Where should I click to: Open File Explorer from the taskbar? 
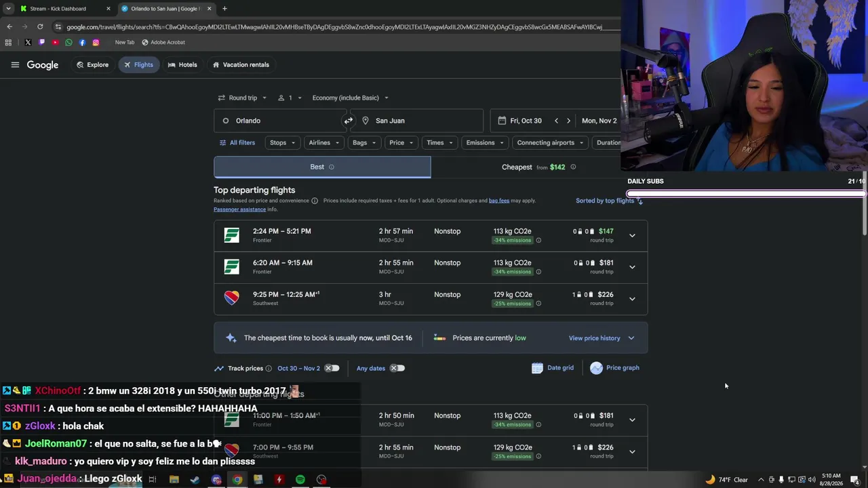[x=174, y=480]
